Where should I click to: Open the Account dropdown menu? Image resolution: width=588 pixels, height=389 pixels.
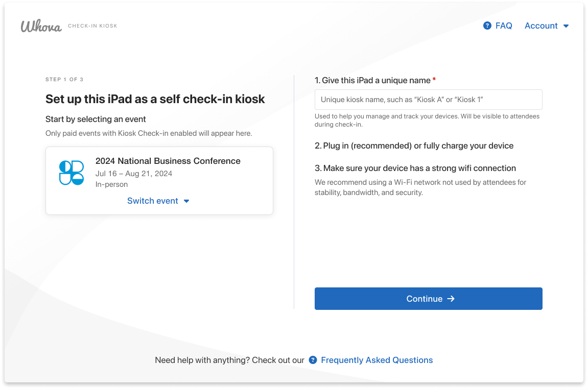coord(541,26)
